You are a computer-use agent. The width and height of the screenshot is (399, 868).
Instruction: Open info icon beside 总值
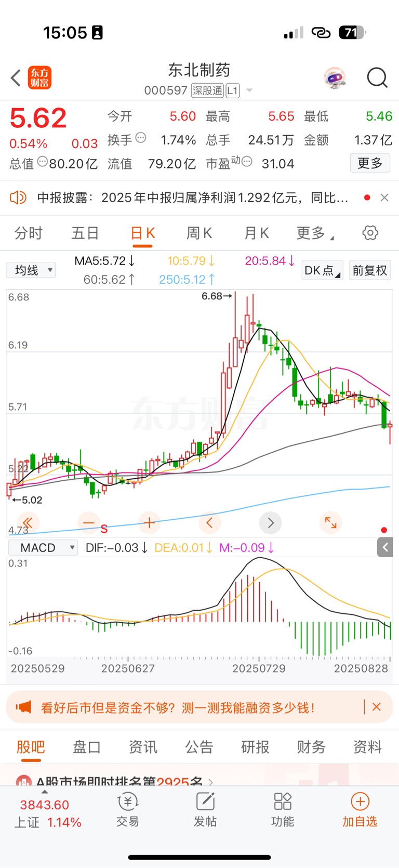[x=43, y=162]
